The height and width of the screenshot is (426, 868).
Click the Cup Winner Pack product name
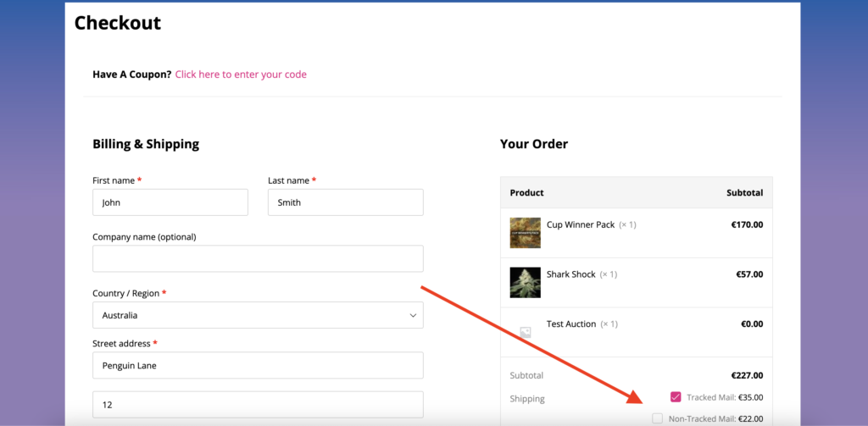pos(581,224)
